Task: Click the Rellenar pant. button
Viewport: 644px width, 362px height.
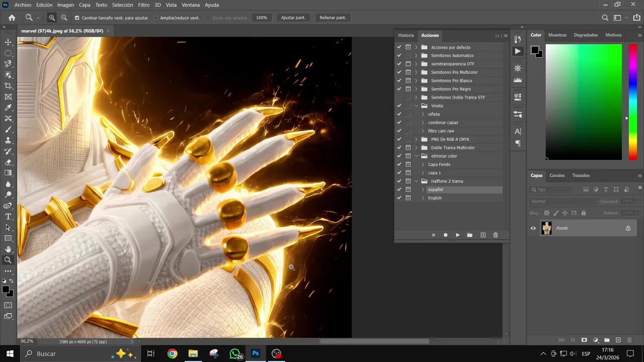Action: [333, 18]
